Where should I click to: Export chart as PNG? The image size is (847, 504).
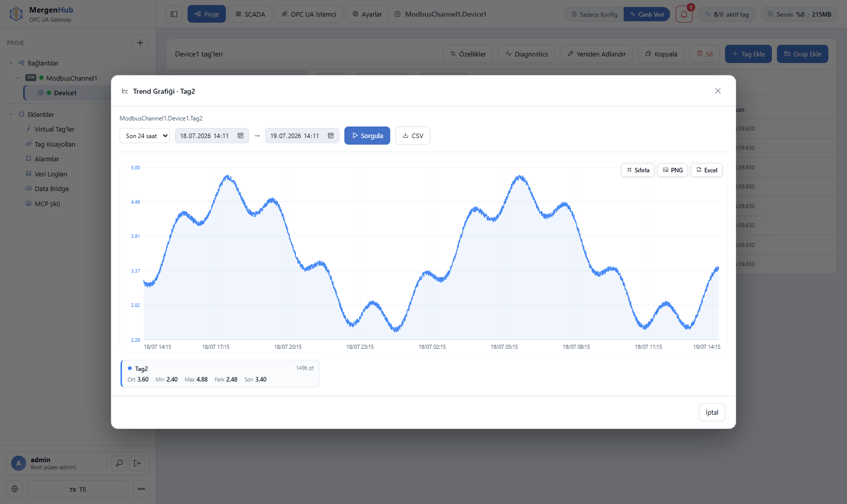pos(673,170)
